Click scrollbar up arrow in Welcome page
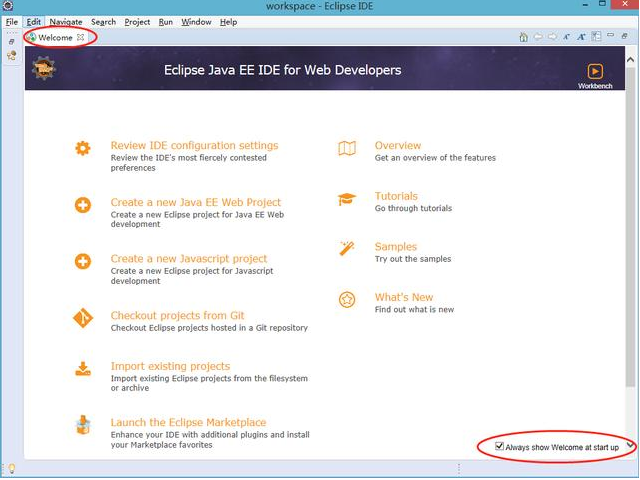 click(630, 60)
